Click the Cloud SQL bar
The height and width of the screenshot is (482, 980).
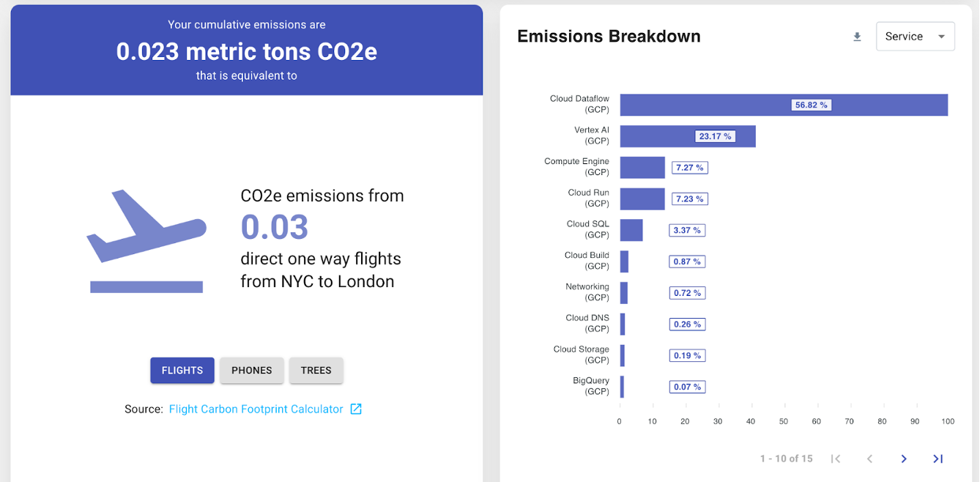[631, 230]
